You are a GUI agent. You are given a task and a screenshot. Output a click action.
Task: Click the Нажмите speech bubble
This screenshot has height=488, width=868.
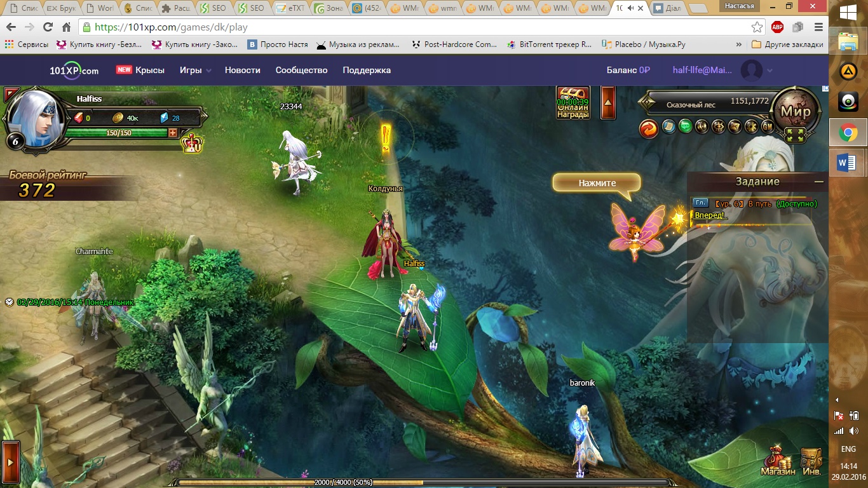tap(597, 183)
